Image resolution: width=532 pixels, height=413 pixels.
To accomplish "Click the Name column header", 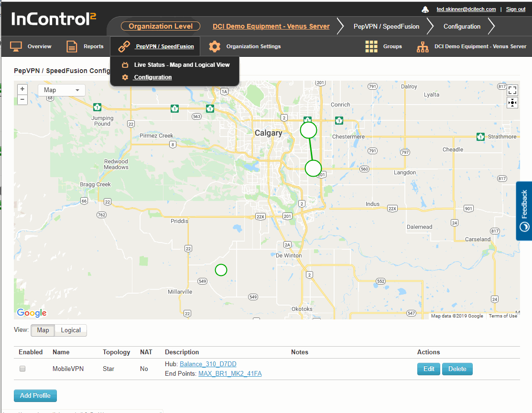I will (x=61, y=352).
